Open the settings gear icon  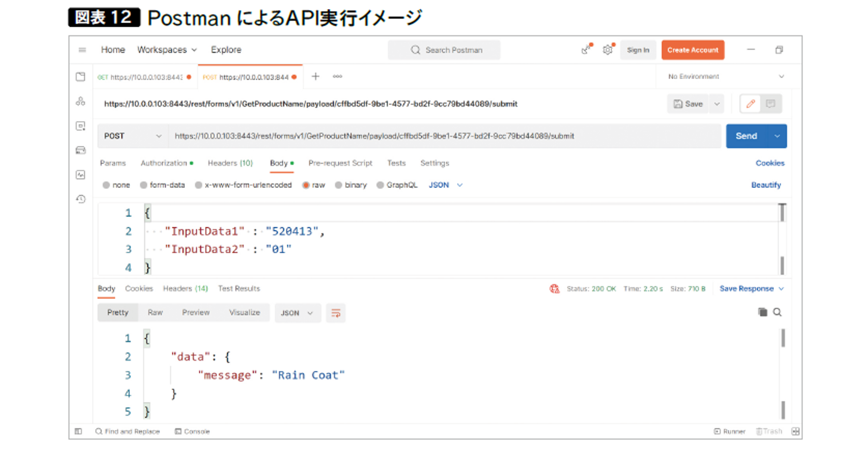click(608, 50)
